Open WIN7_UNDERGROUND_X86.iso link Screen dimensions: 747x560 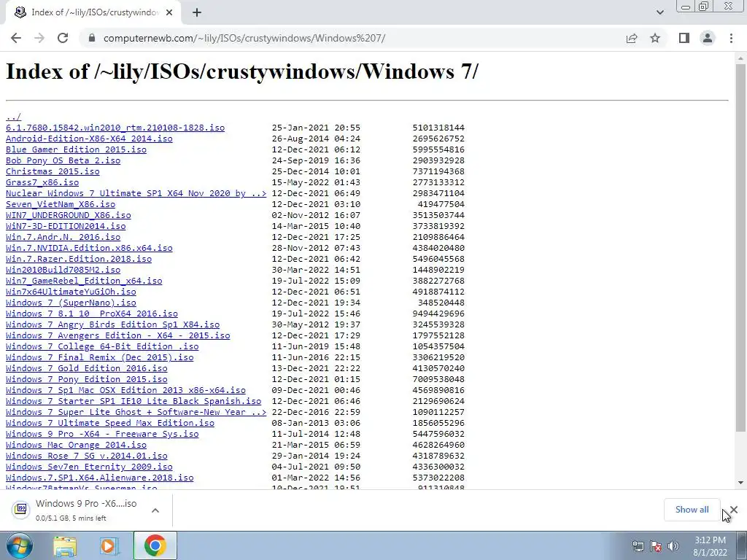point(68,215)
